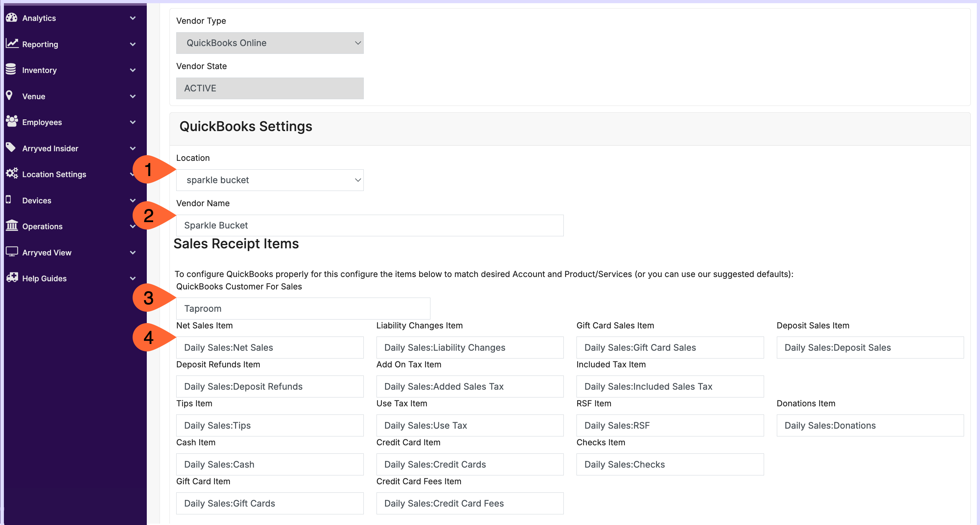Click the Gift Card Item field

[270, 503]
